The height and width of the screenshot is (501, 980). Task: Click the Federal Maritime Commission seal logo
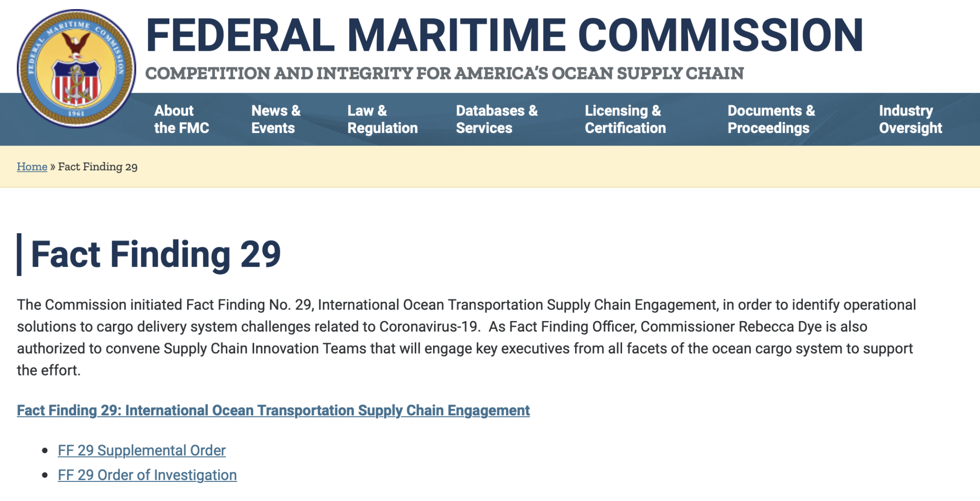click(77, 68)
